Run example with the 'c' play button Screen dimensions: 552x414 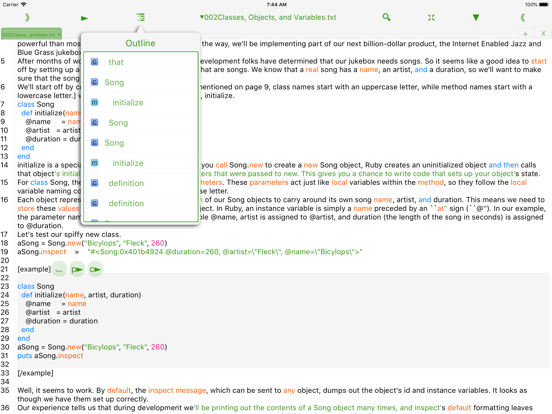click(x=95, y=270)
